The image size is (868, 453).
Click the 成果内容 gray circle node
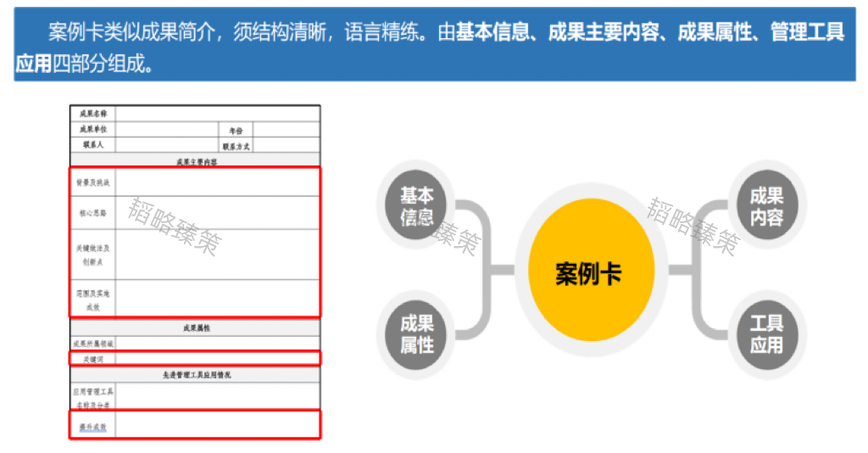tap(765, 207)
